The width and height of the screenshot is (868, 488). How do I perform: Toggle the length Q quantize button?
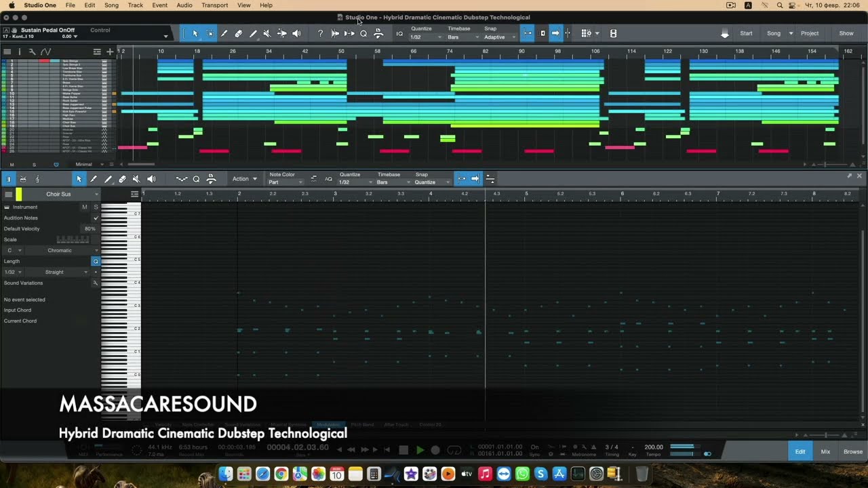(96, 261)
